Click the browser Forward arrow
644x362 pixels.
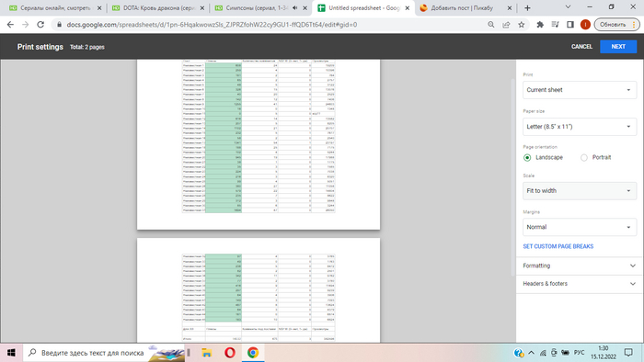click(x=26, y=25)
